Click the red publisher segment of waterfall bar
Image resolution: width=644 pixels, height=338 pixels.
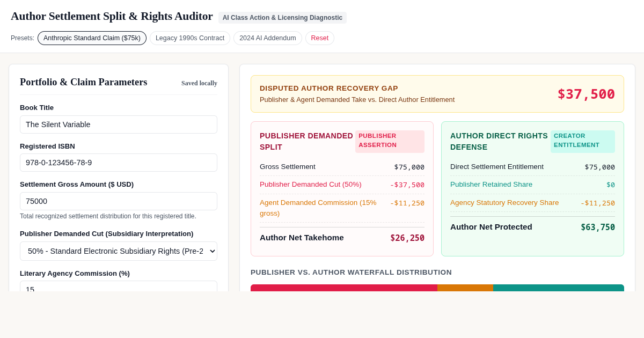pos(344,288)
